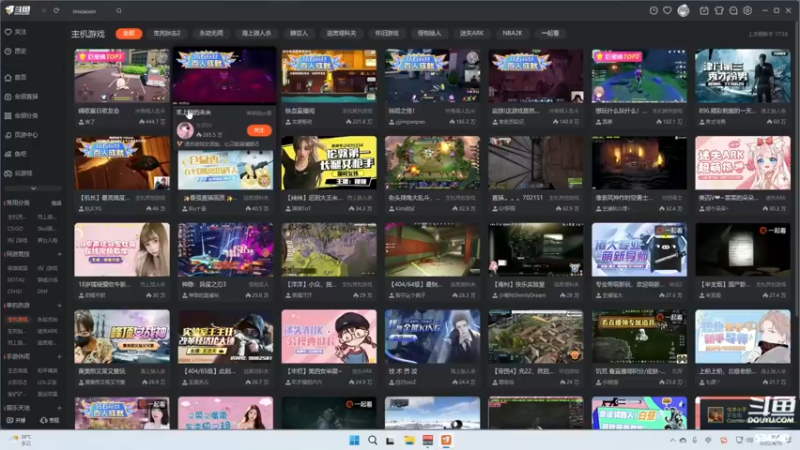This screenshot has width=800, height=450.
Task: Expand the 娱乐天地 plus button
Action: [x=59, y=408]
